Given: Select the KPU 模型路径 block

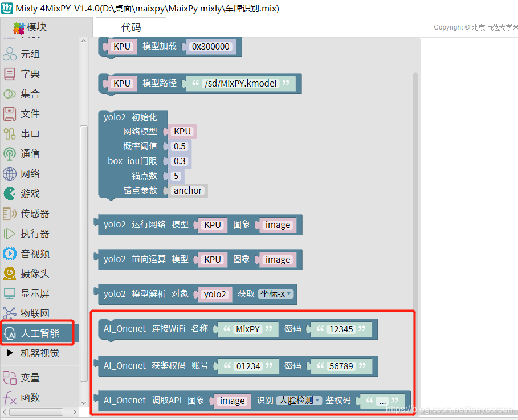Looking at the screenshot, I should pyautogui.click(x=200, y=84).
